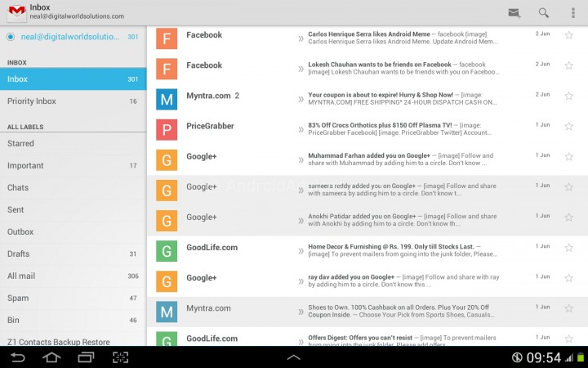Select the Drafts label
The image size is (588, 368).
tap(73, 254)
